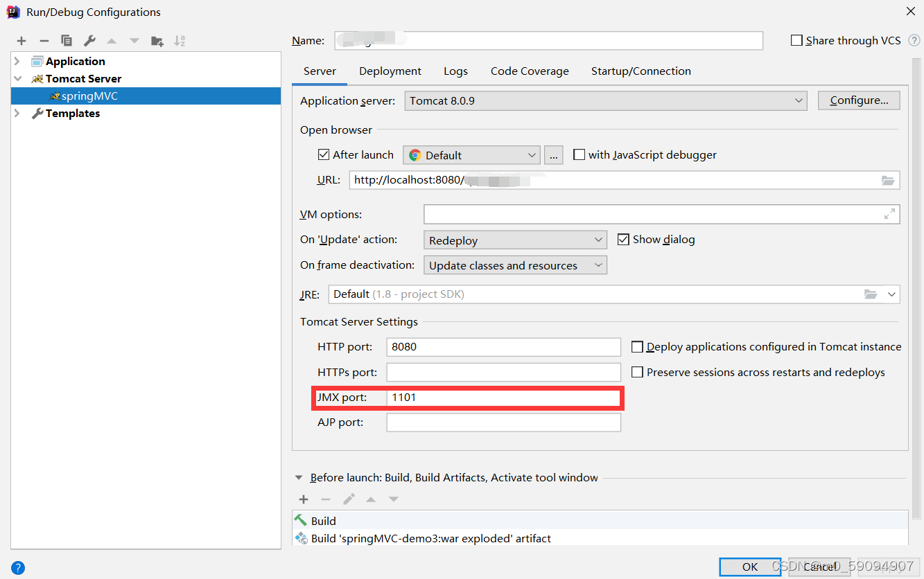The image size is (924, 579).
Task: Toggle Show dialog for update action
Action: tap(622, 239)
